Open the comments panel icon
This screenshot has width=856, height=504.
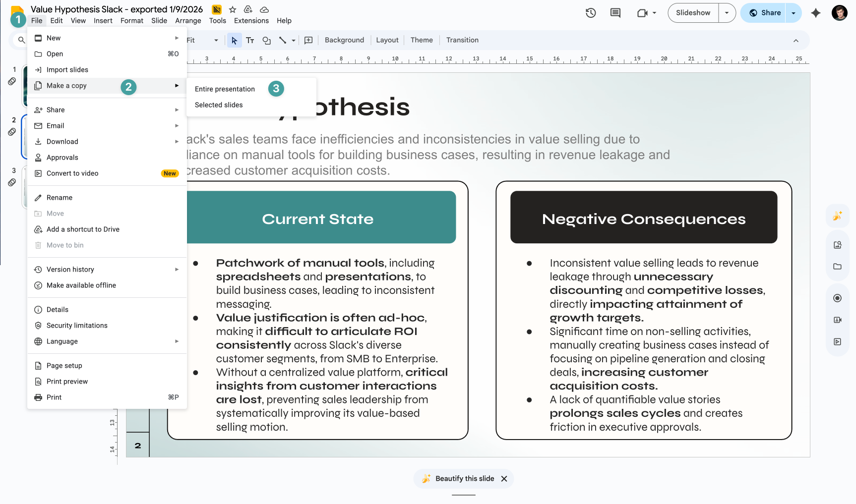(x=615, y=13)
